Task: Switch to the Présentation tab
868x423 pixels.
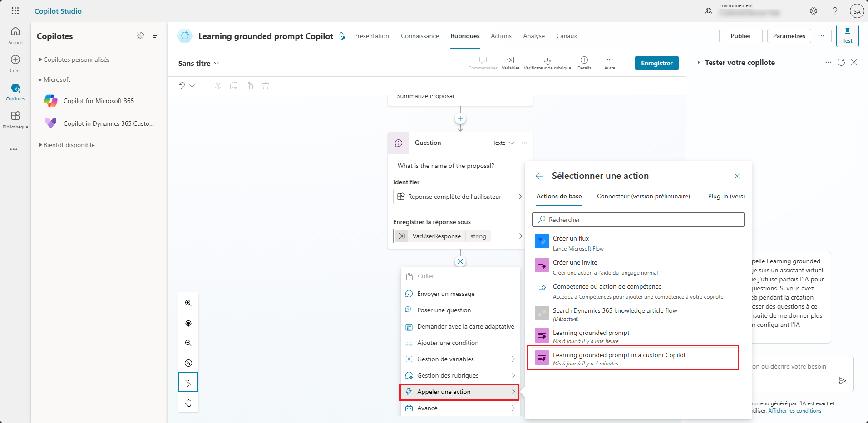Action: (x=371, y=36)
